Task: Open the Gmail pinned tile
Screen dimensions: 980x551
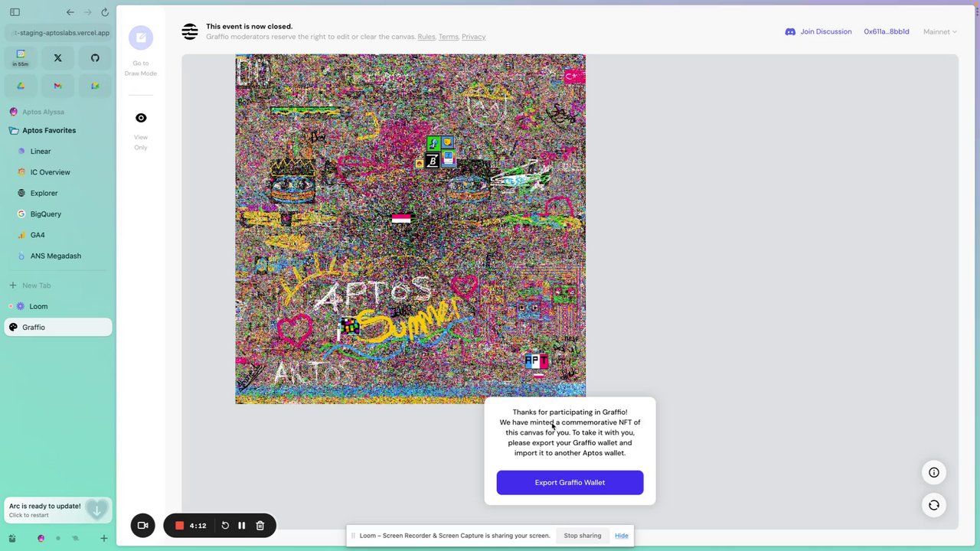Action: tap(57, 86)
